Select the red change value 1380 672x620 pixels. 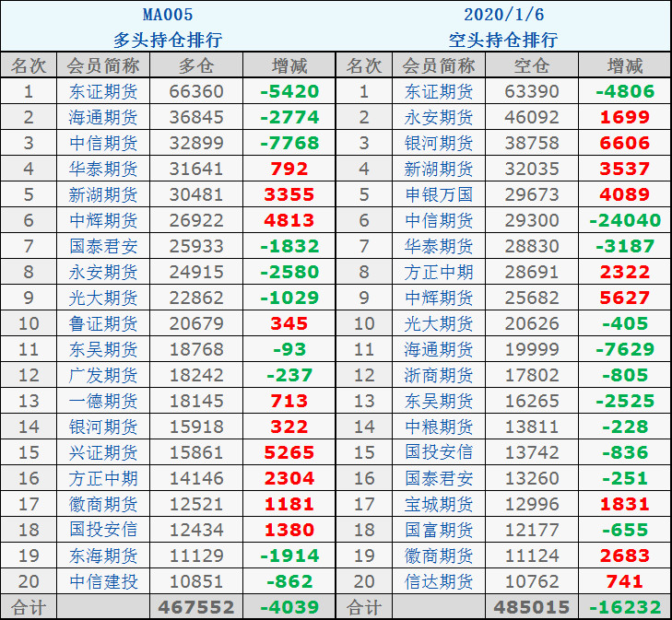[289, 530]
